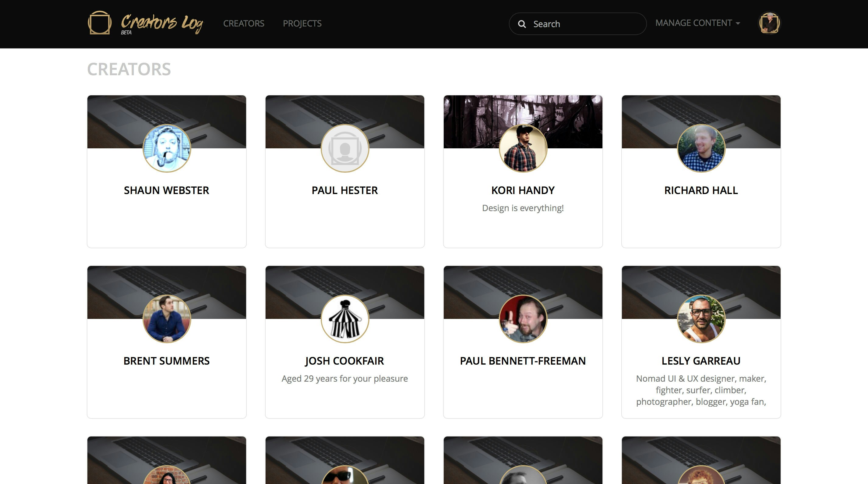
Task: Switch to the Projects tab
Action: click(x=302, y=23)
